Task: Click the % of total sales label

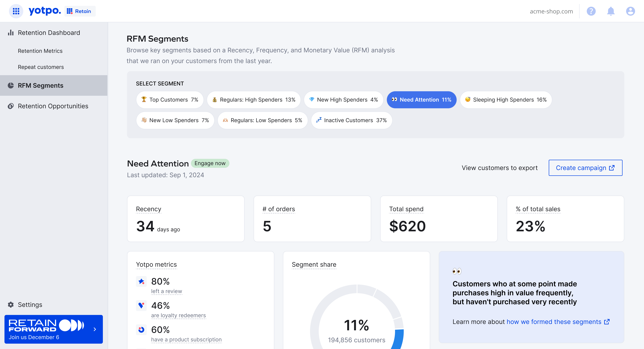Action: [538, 209]
